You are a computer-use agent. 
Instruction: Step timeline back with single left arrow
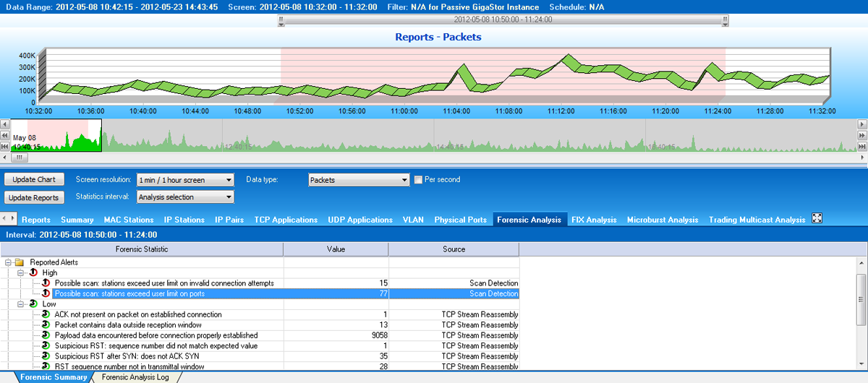point(5,124)
